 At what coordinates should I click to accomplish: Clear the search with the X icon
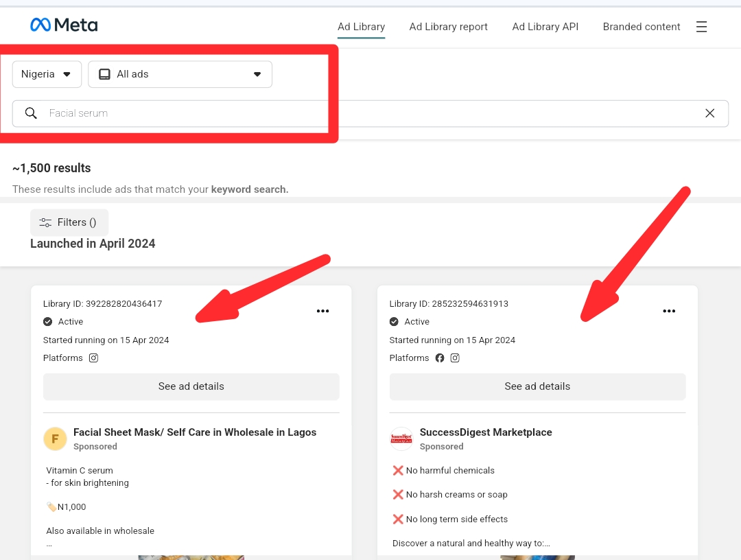[x=710, y=113]
